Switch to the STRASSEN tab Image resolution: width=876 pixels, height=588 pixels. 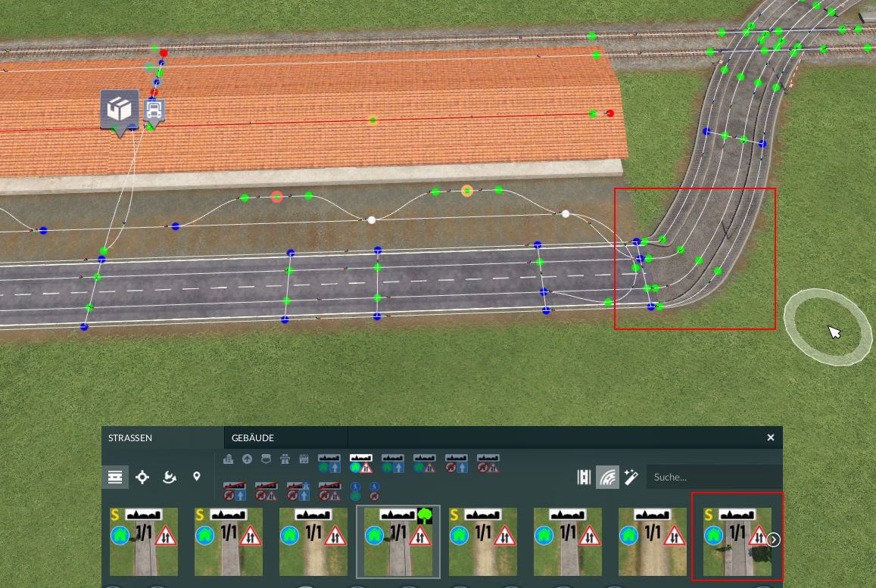click(x=130, y=438)
